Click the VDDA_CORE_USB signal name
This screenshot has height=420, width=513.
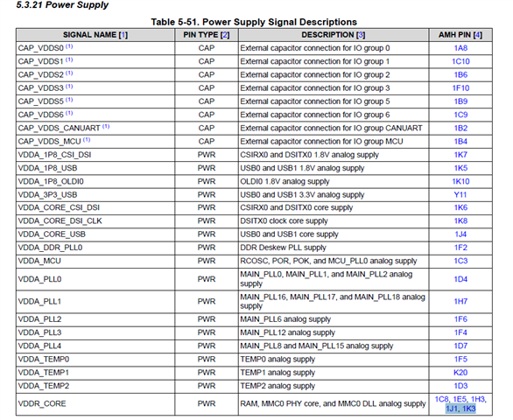[x=52, y=234]
